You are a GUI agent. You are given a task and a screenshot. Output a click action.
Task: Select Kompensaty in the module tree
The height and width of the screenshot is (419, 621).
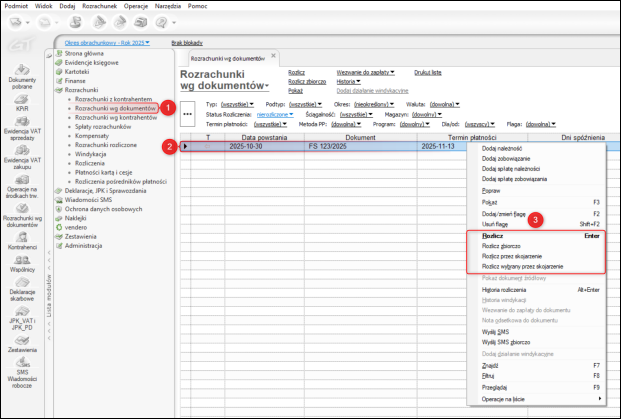click(92, 136)
